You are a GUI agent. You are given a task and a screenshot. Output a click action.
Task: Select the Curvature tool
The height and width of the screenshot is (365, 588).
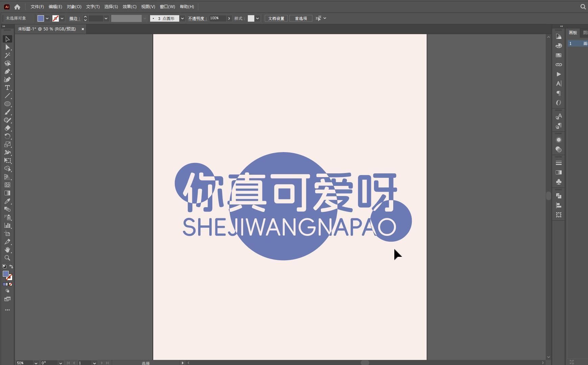[7, 80]
